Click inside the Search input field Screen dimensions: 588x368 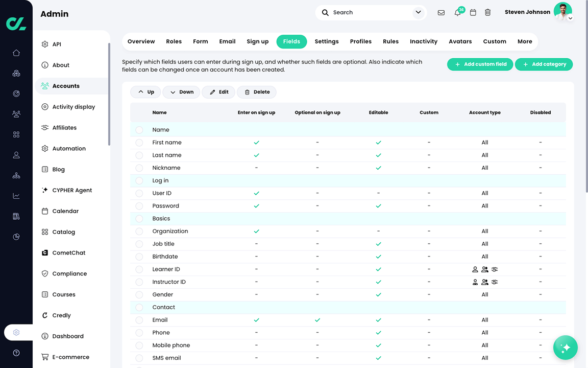pyautogui.click(x=357, y=12)
